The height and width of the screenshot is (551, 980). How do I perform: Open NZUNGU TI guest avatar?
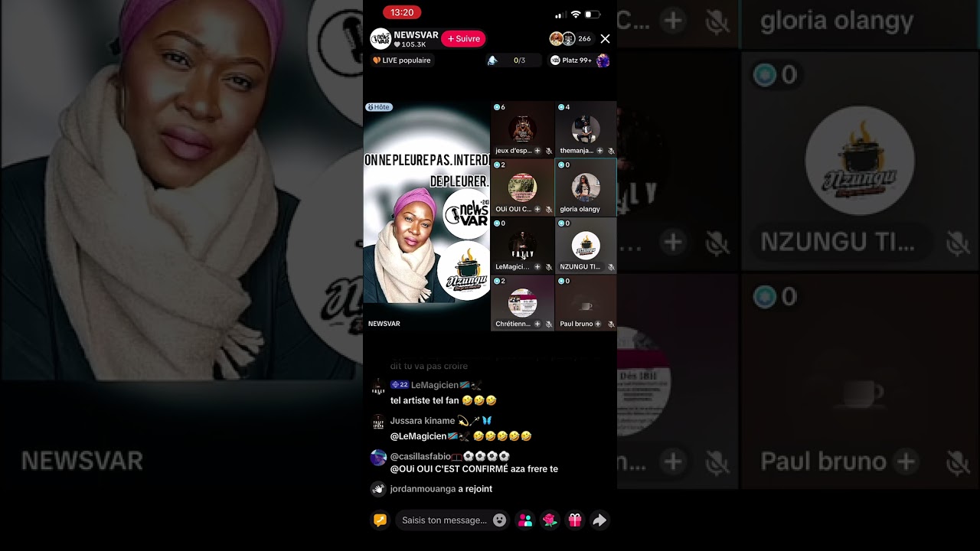pos(586,246)
